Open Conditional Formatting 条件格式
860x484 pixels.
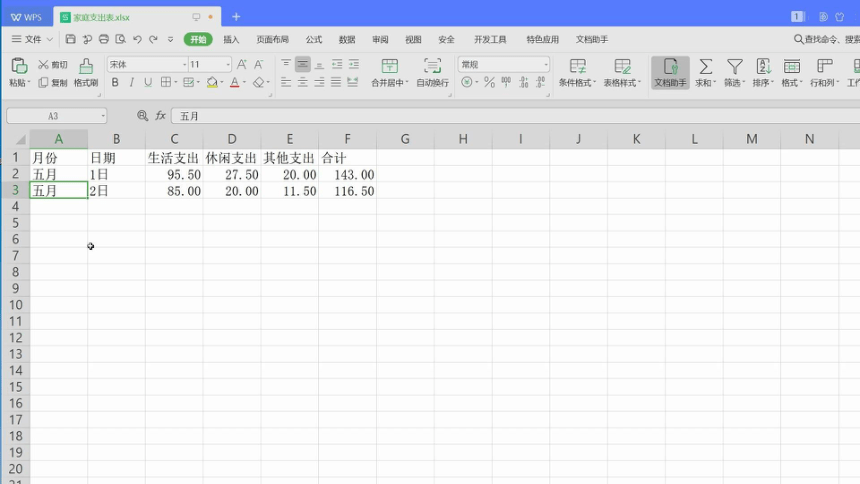pos(577,72)
